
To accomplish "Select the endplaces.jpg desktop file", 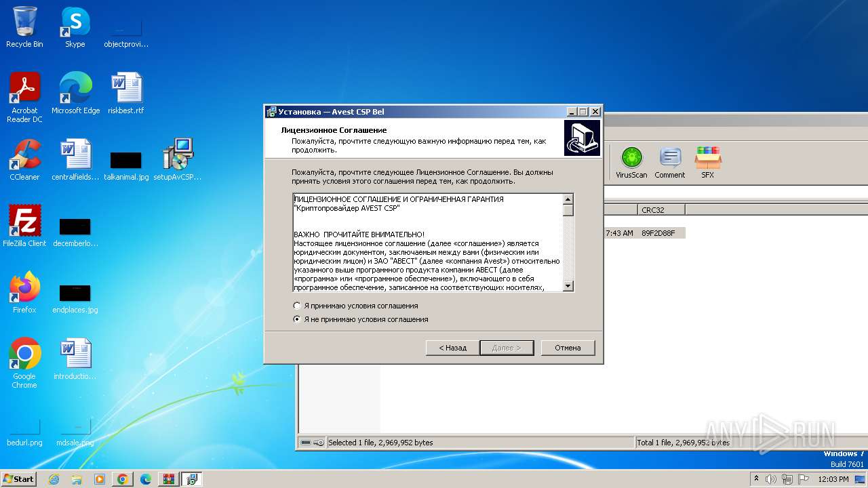I will click(x=75, y=298).
